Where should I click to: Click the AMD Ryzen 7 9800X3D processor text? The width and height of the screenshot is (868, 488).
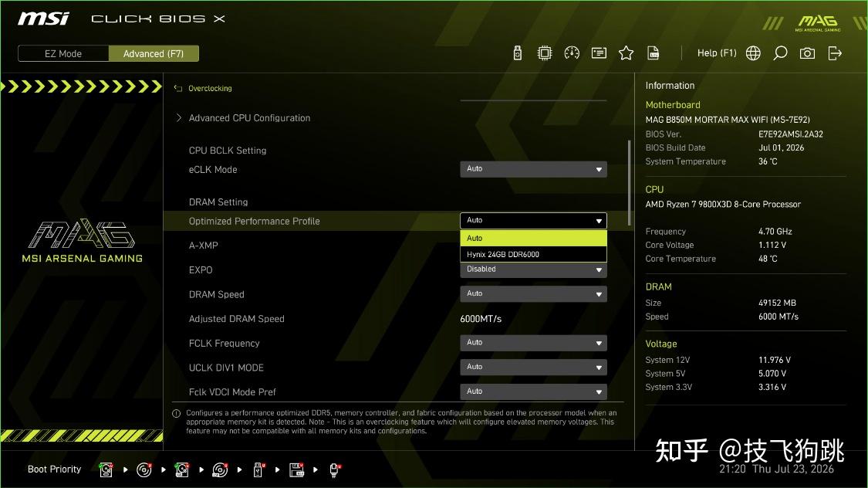tap(723, 204)
